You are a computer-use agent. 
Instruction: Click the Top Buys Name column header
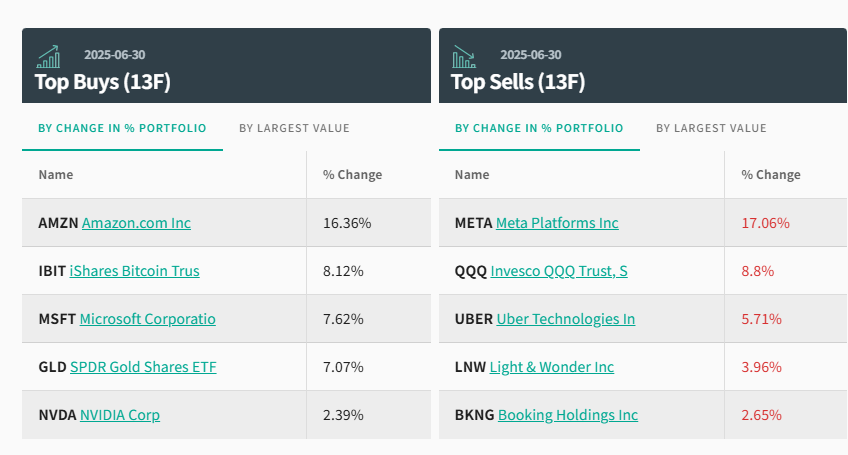point(56,175)
